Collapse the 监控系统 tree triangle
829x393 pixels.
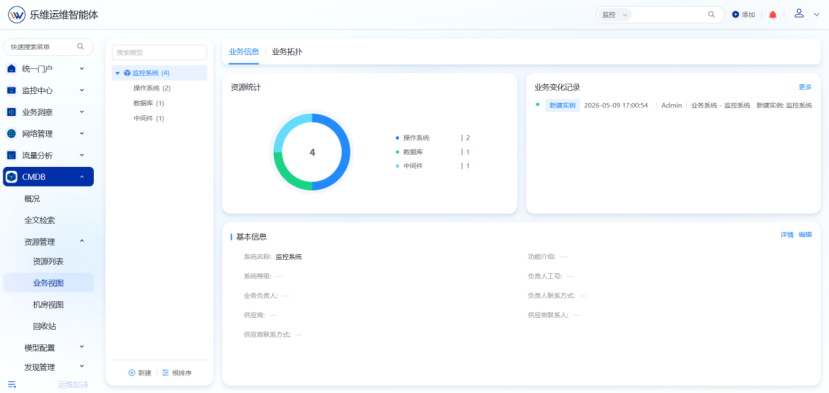pyautogui.click(x=118, y=73)
